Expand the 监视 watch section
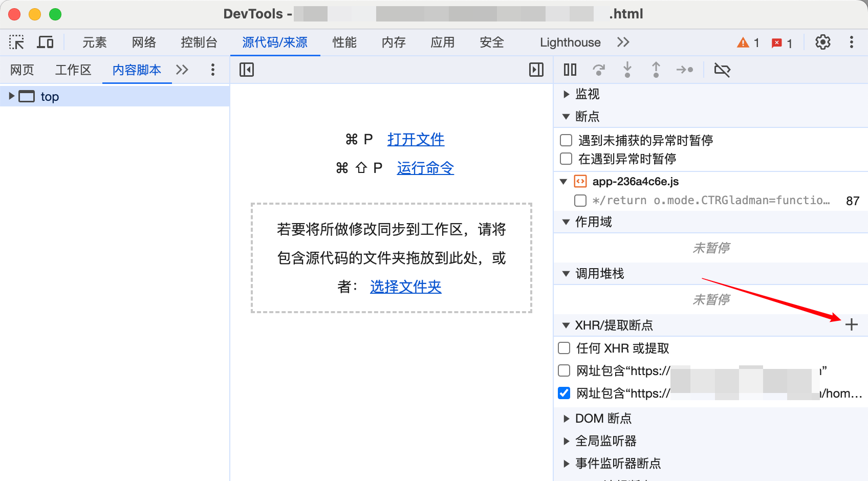868x481 pixels. (x=566, y=94)
